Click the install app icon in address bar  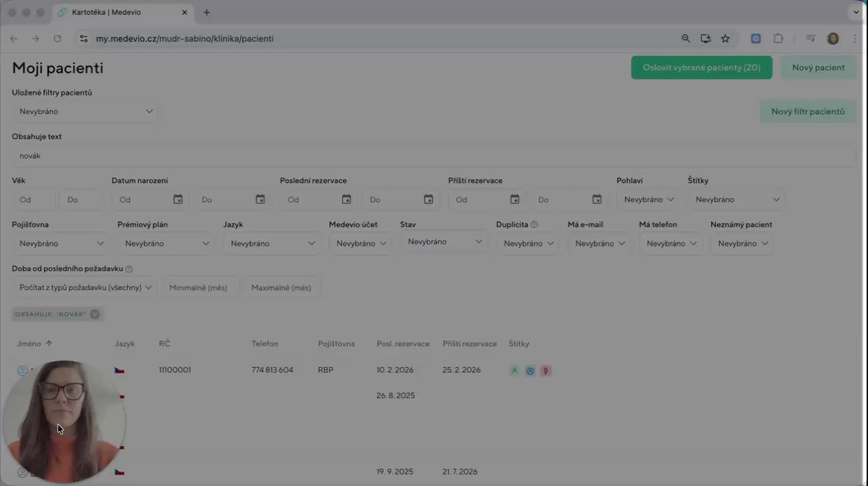(706, 39)
